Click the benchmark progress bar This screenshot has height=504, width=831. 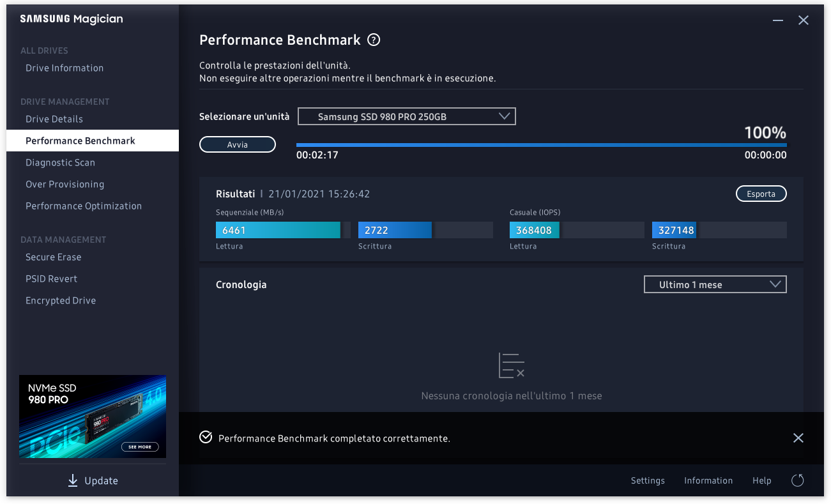click(542, 145)
